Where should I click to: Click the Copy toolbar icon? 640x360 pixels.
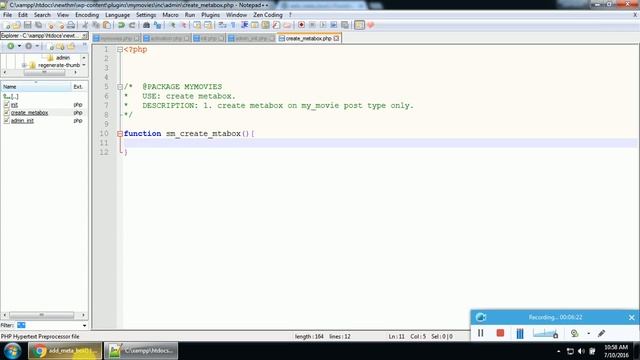point(96,25)
